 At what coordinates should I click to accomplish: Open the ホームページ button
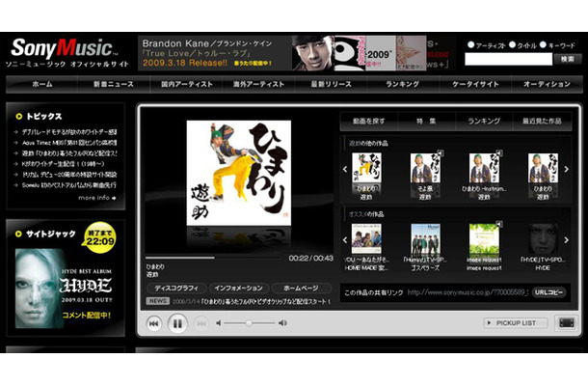tap(301, 288)
